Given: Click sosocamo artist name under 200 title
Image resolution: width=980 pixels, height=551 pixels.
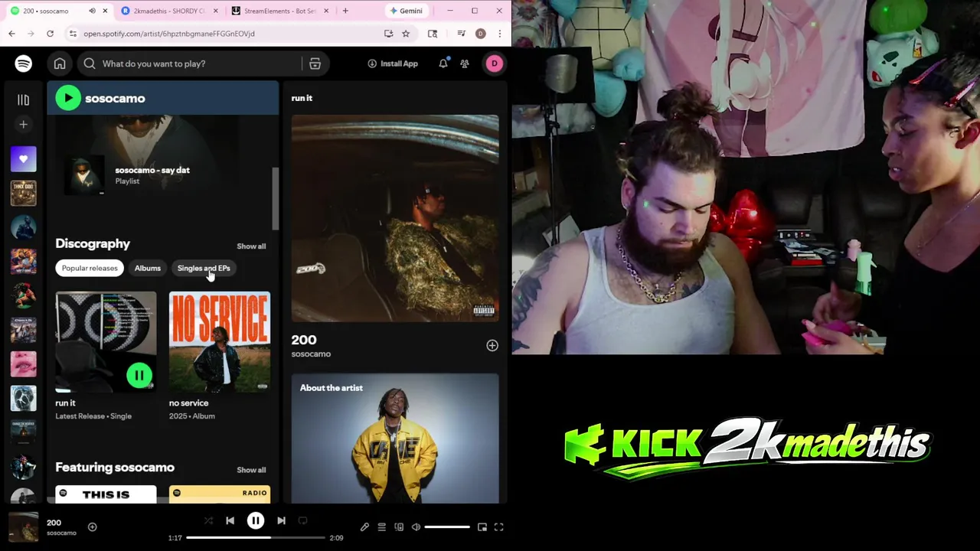Looking at the screenshot, I should coord(311,354).
